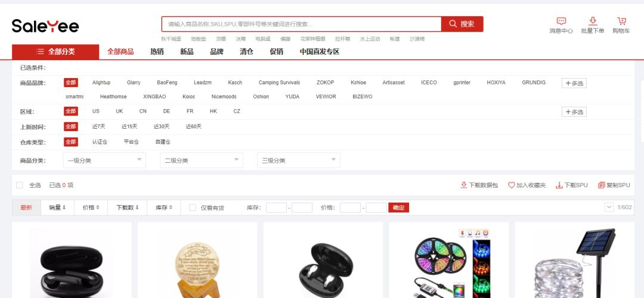Click the 加入收藏夹 heart icon
The height and width of the screenshot is (298, 644).
(511, 185)
